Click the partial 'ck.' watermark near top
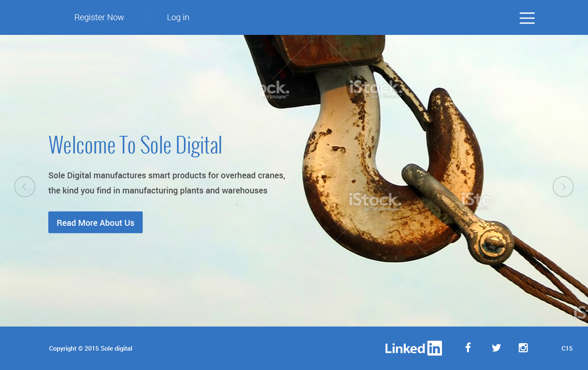This screenshot has height=370, width=588. click(x=275, y=90)
